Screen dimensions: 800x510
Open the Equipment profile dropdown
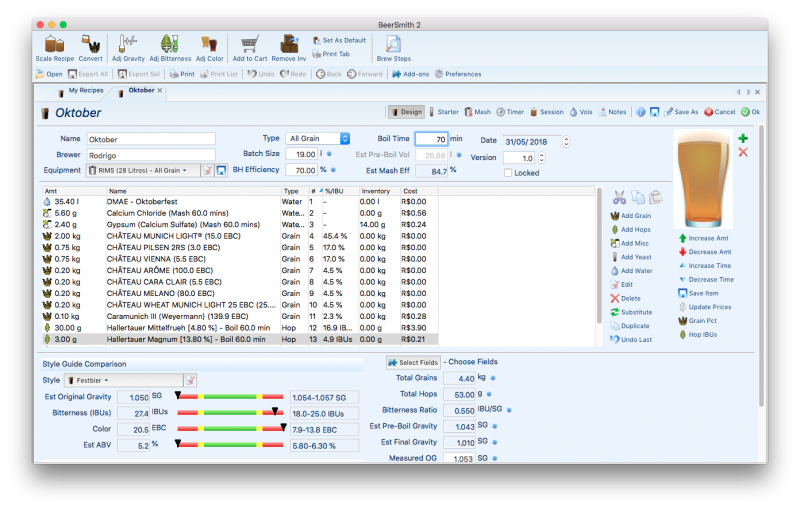pyautogui.click(x=143, y=170)
